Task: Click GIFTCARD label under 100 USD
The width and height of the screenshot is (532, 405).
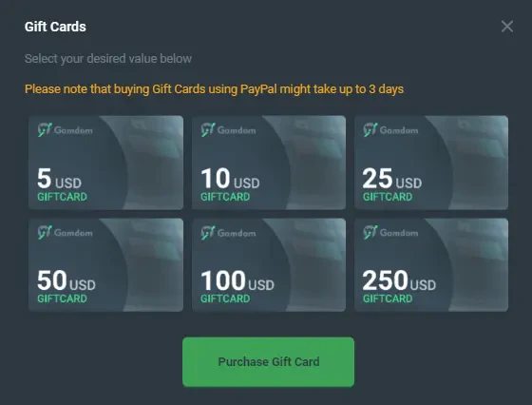Action: tap(225, 299)
